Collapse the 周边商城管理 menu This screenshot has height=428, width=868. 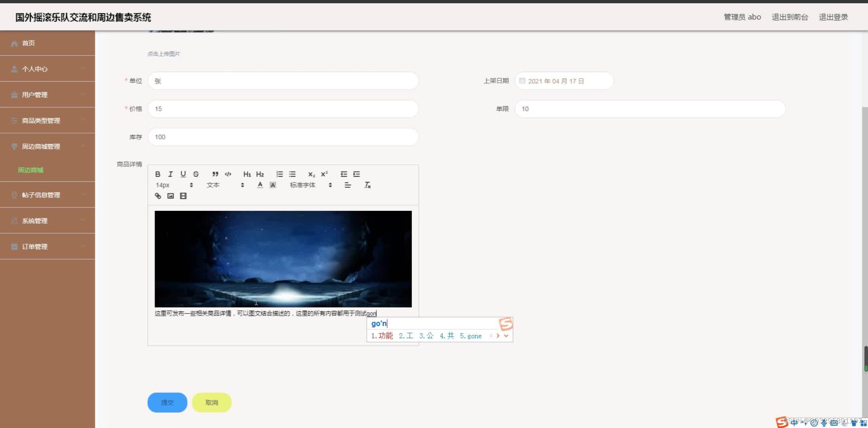[x=48, y=146]
